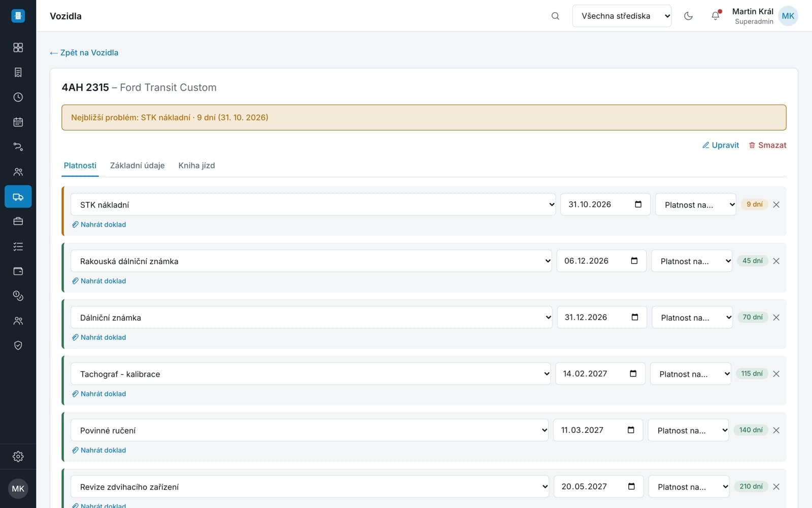Open the Tachograf - kalibrace dropdown
Viewport: 812px width, 508px height.
(x=311, y=374)
